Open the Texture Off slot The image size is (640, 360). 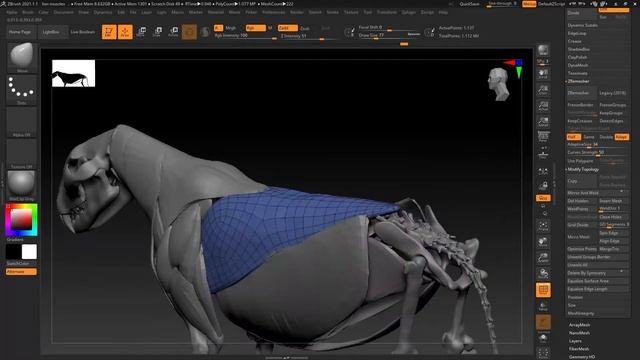point(22,153)
